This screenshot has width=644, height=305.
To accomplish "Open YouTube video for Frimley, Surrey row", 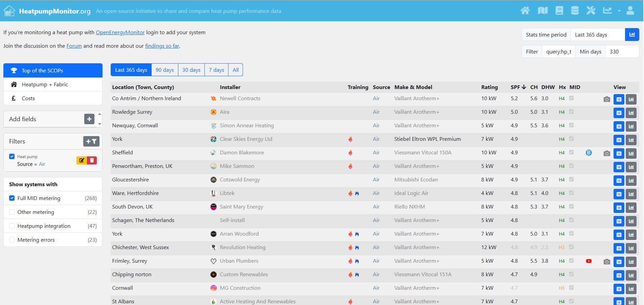I will [x=589, y=261].
